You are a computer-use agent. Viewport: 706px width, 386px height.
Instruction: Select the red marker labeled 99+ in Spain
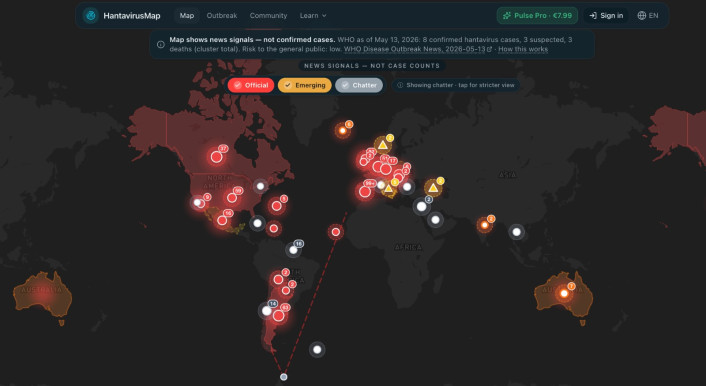point(365,191)
